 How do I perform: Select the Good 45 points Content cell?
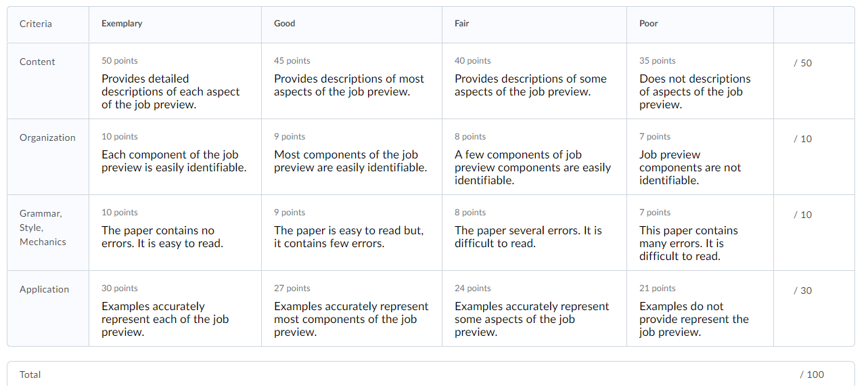point(352,81)
